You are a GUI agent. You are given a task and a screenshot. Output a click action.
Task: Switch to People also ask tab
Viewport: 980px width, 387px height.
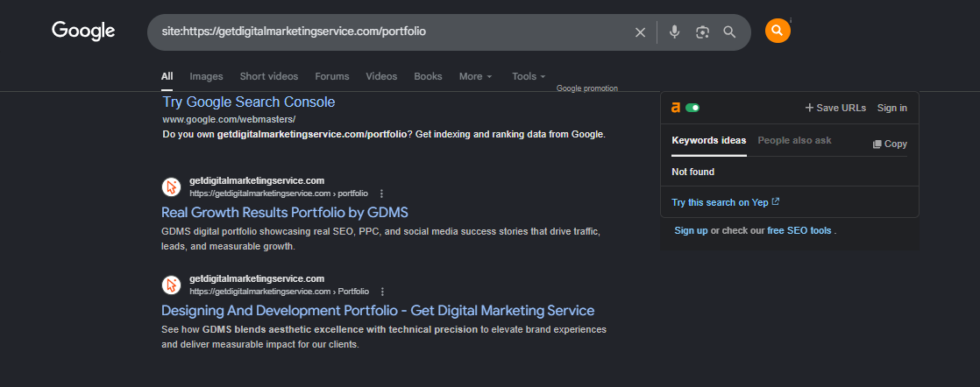point(794,140)
